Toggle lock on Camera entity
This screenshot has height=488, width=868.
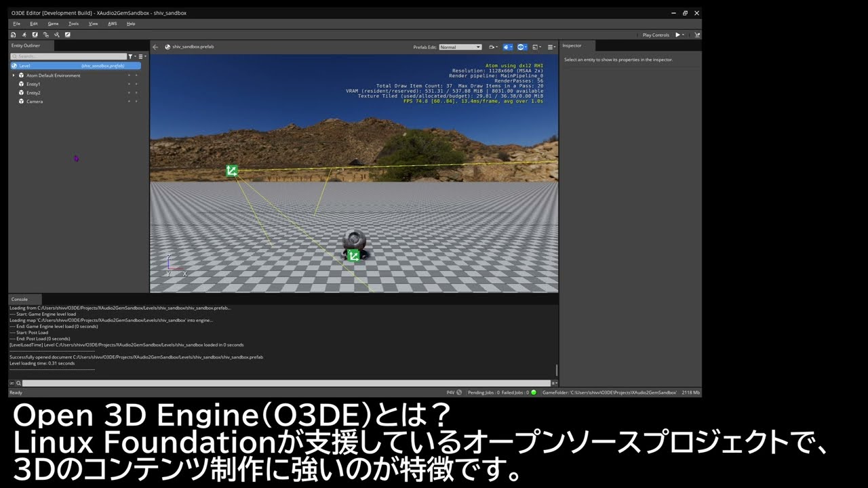(x=136, y=102)
